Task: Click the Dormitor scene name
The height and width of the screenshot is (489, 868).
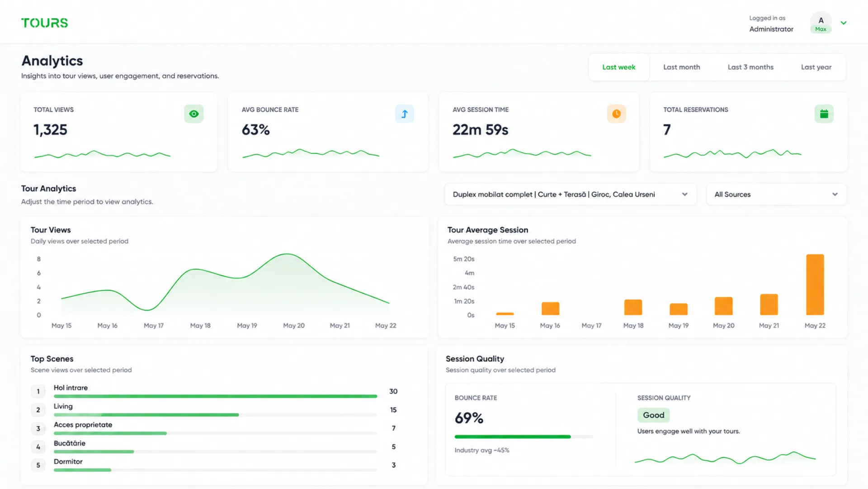Action: [x=68, y=462]
